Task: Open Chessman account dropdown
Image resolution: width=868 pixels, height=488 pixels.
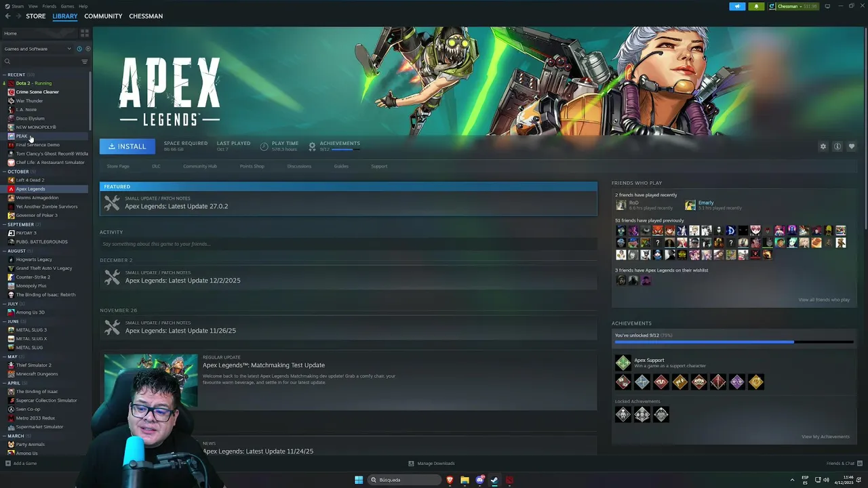Action: (x=794, y=6)
